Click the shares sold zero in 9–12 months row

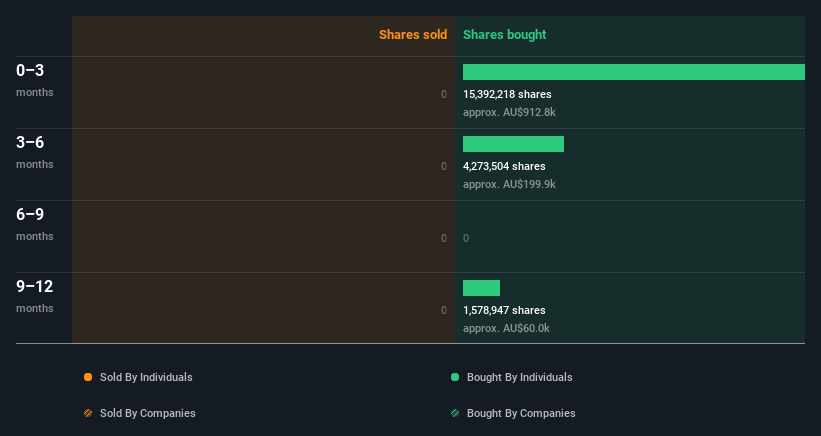point(444,310)
